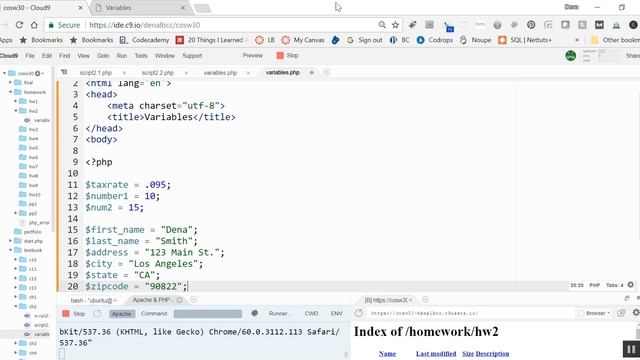Bookmark this page with the star icon
The width and height of the screenshot is (640, 360).
(x=395, y=25)
